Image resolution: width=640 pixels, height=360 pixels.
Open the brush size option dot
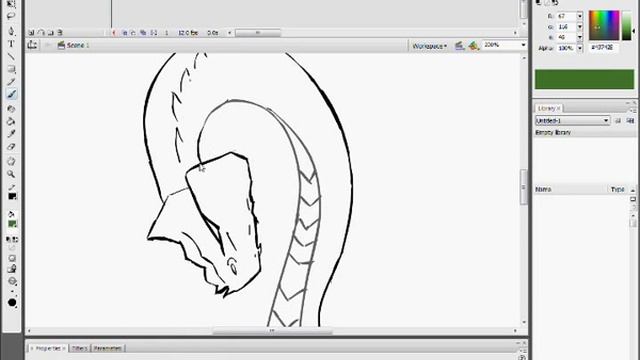coord(12,292)
